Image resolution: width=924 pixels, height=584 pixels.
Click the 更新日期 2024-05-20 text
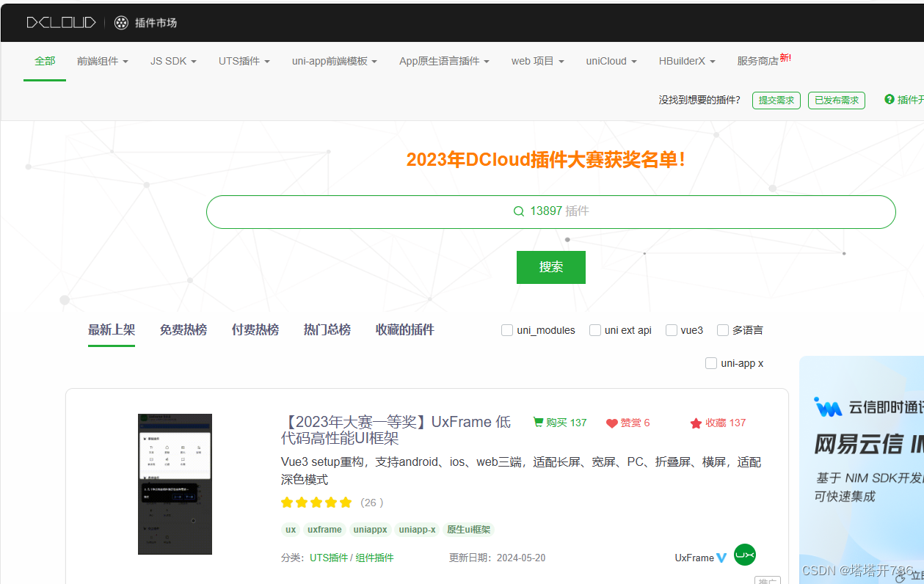[x=498, y=558]
